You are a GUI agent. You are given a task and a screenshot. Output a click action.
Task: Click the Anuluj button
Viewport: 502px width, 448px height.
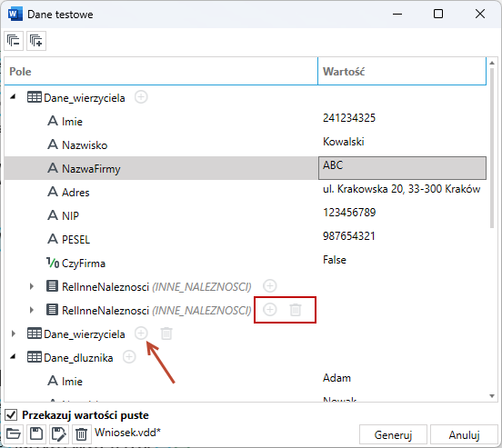coord(464,435)
